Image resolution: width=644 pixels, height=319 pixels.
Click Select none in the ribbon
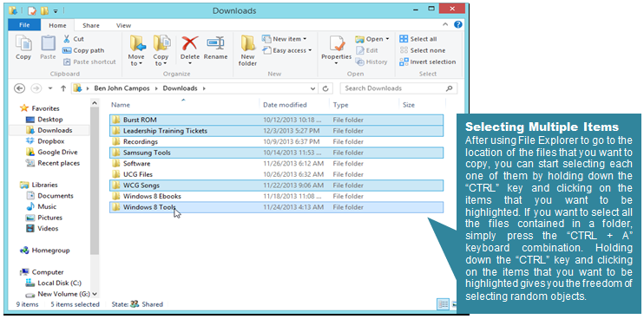point(423,50)
